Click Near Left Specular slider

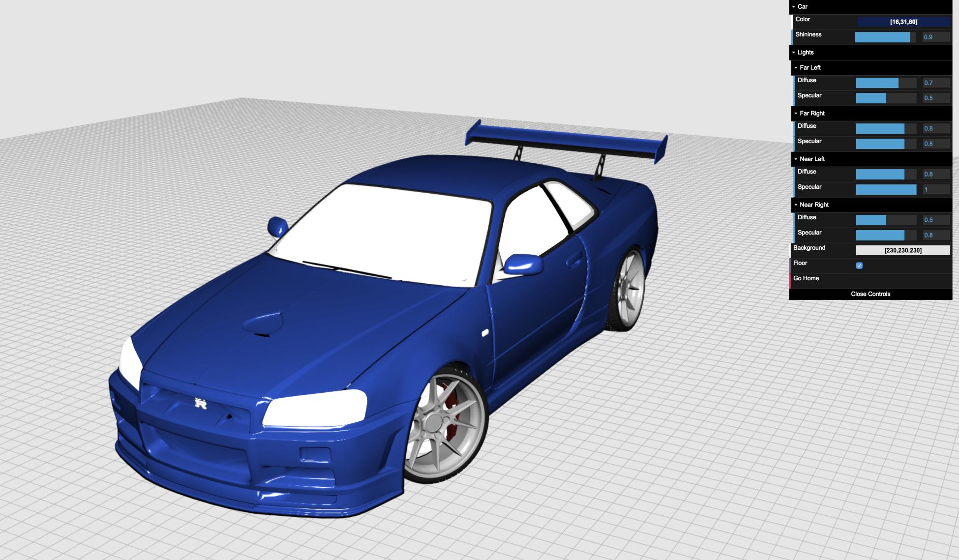[886, 189]
